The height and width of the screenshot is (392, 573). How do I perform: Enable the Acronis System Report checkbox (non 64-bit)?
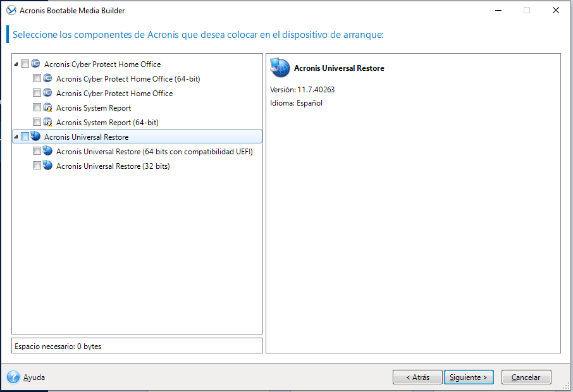pos(37,107)
